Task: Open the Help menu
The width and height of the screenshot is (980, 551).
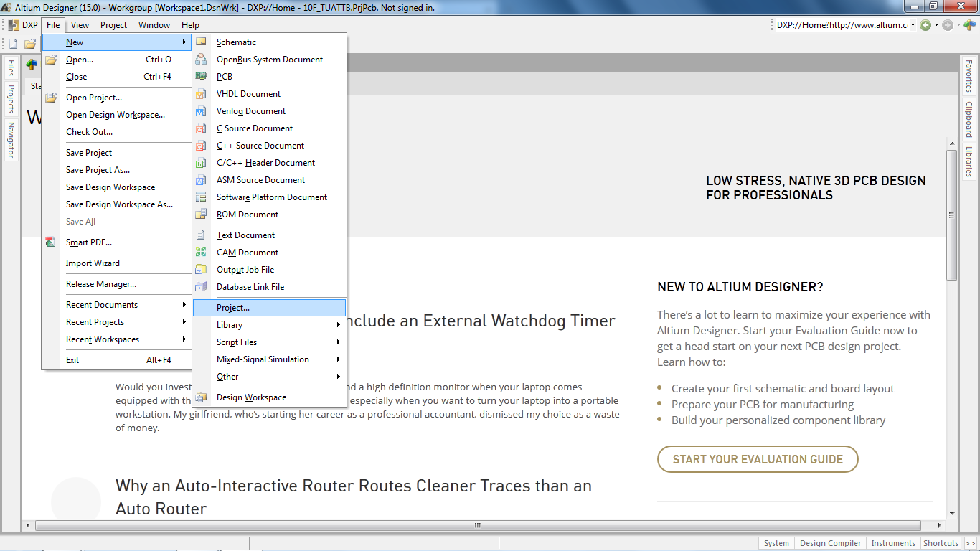Action: pos(190,25)
